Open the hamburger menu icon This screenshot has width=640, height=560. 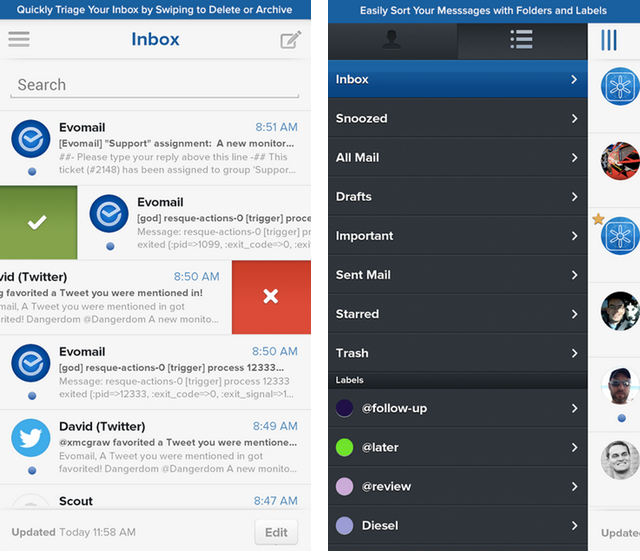[x=18, y=40]
